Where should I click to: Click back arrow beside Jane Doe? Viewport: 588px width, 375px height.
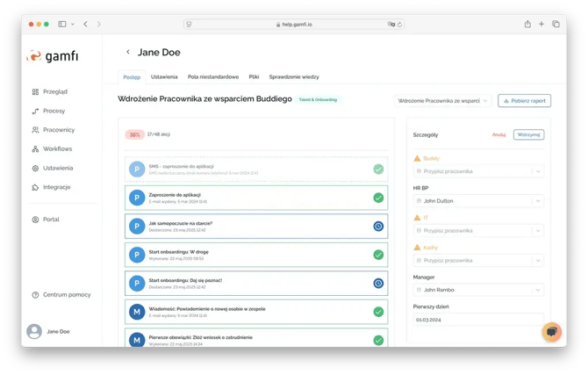click(x=128, y=53)
